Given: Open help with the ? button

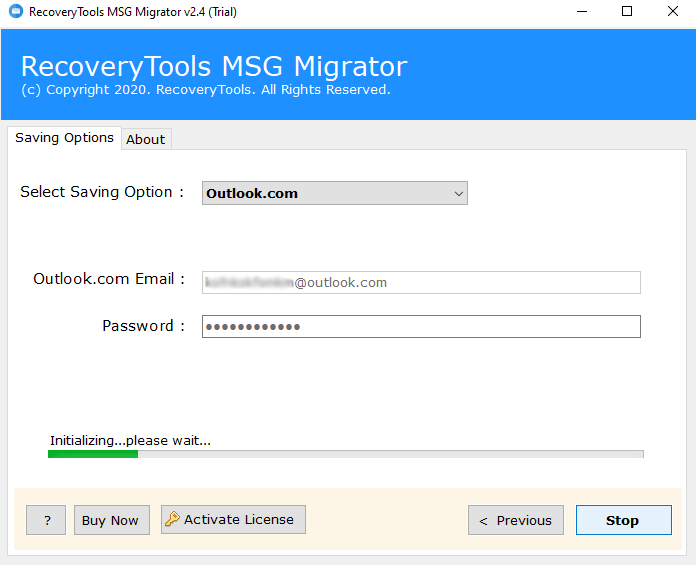Looking at the screenshot, I should (46, 520).
